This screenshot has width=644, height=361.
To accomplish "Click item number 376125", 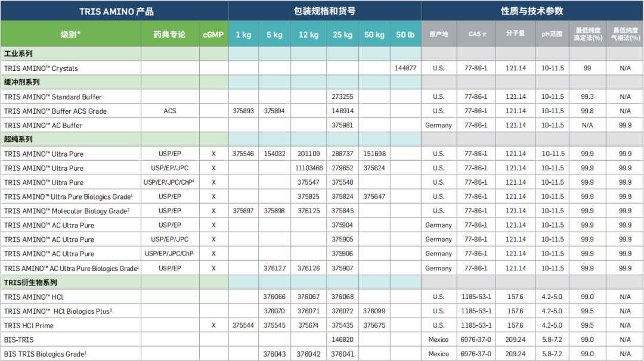I will 308,211.
